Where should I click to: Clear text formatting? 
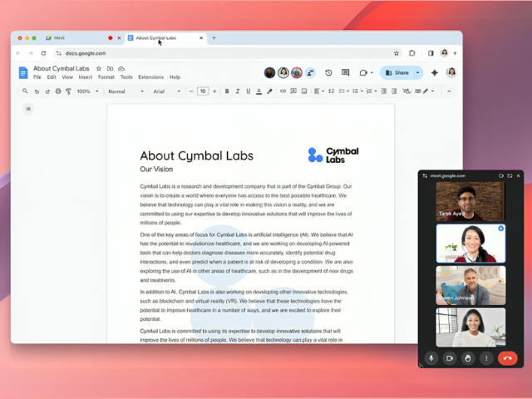(x=406, y=91)
